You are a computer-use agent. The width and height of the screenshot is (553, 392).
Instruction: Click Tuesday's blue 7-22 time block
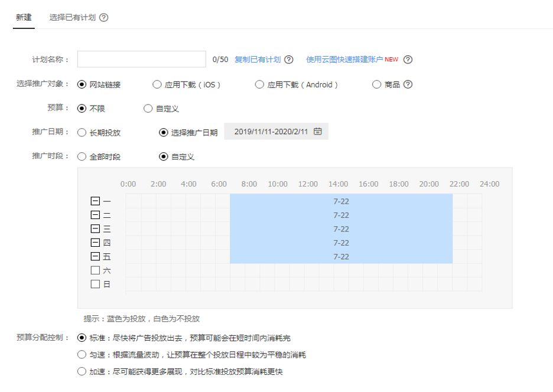[341, 215]
